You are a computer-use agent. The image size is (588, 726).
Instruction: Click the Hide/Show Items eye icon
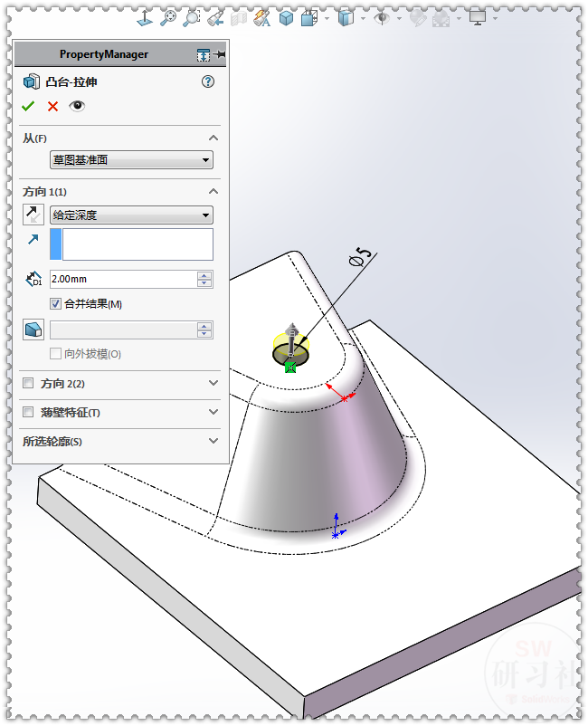point(382,18)
